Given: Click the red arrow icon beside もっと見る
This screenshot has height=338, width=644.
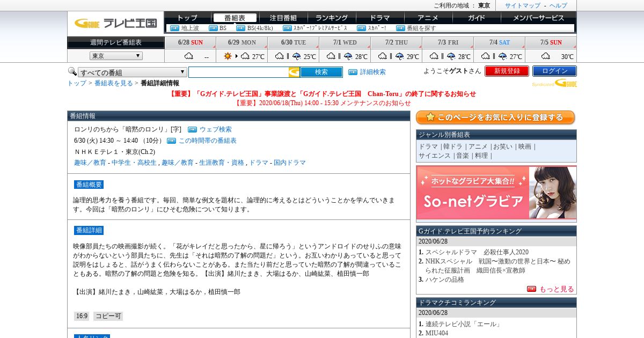Looking at the screenshot, I should 531,289.
